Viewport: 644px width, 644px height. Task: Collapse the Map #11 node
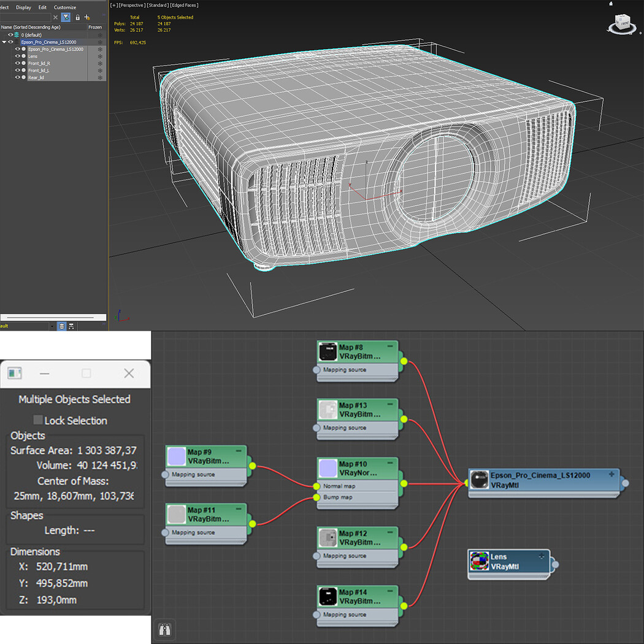pos(238,509)
